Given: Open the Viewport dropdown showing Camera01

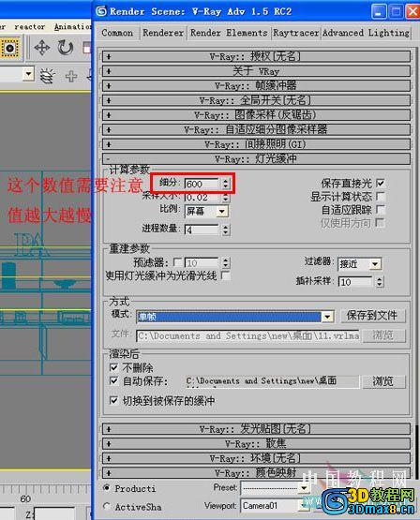Looking at the screenshot, I should coord(276,505).
